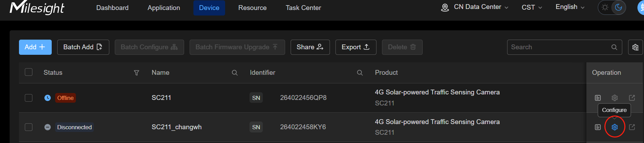
Task: Check the SC211_changwh row checkbox
Action: tap(29, 127)
